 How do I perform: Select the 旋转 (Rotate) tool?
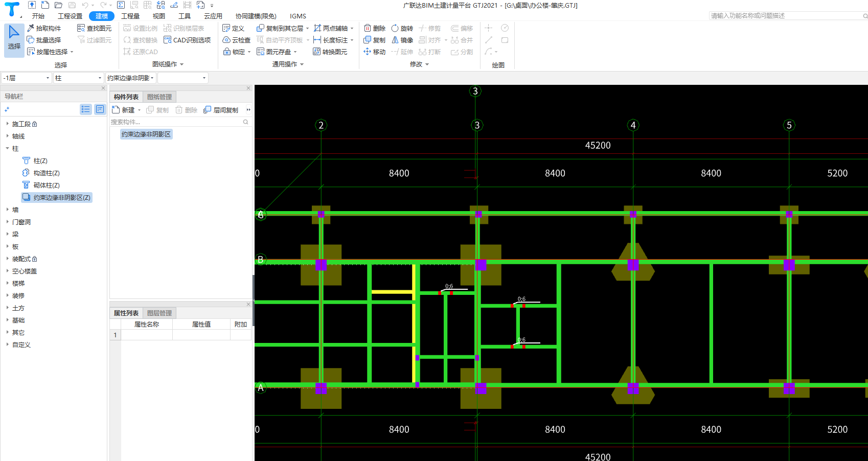(x=402, y=28)
